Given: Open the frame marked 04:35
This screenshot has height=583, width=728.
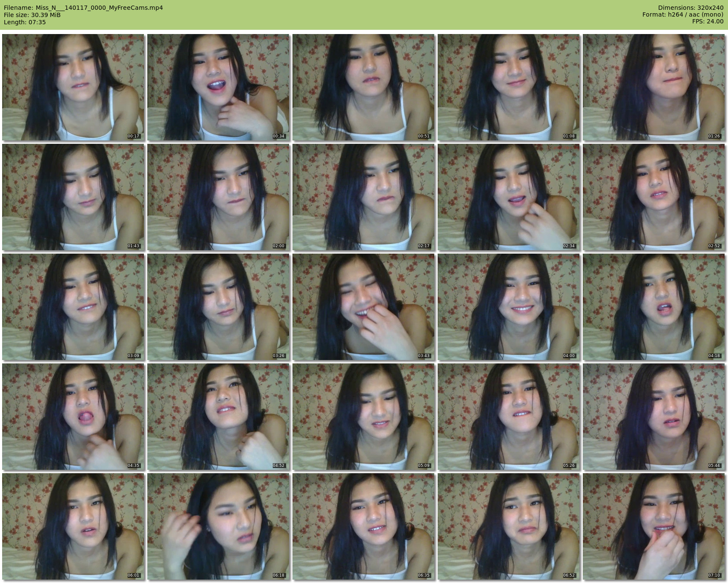Looking at the screenshot, I should (x=73, y=417).
